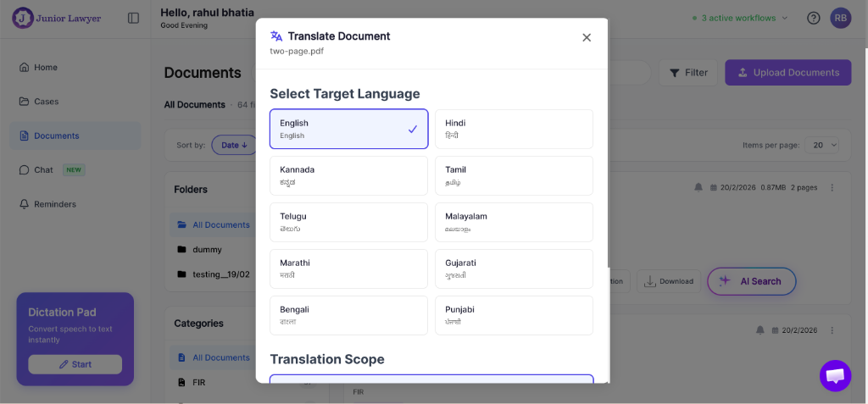
Task: Select Hindi as target language
Action: tap(514, 129)
